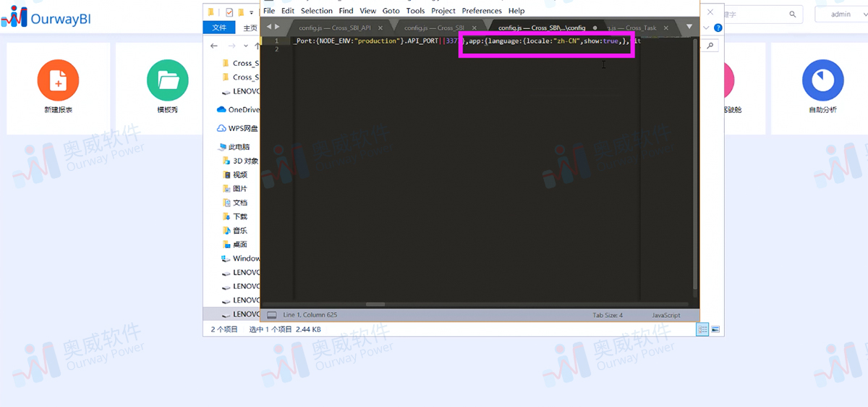Switch Explorer to large icons view
This screenshot has height=407, width=868.
click(x=716, y=330)
